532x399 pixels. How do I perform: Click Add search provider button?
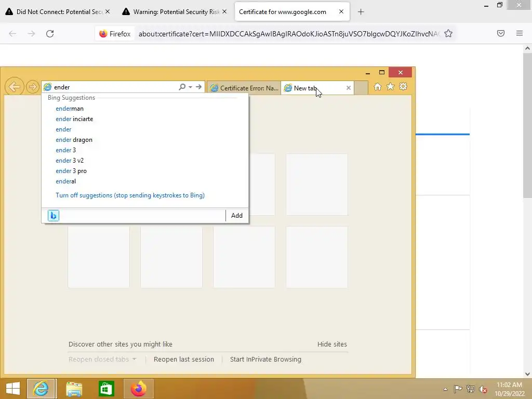pos(237,216)
